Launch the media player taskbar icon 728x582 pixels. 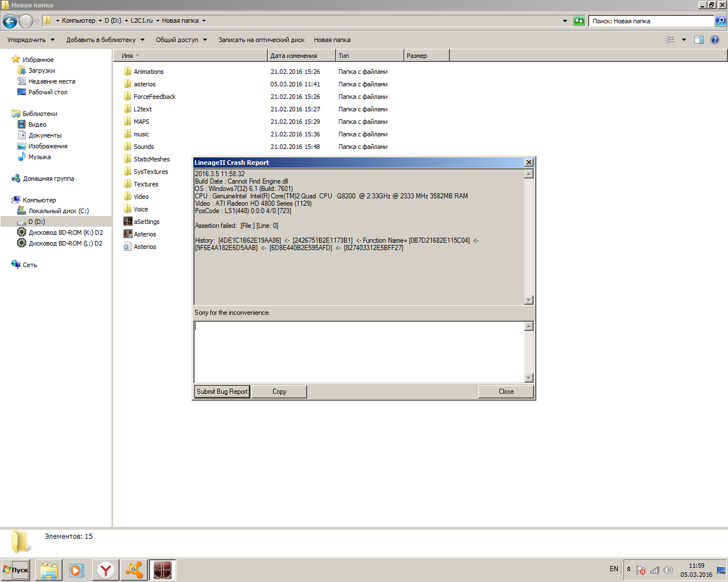77,570
